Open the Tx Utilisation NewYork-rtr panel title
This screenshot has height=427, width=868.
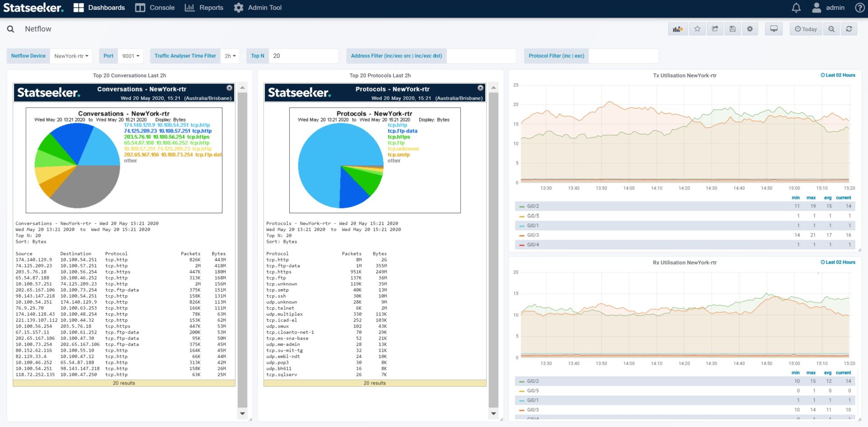tap(685, 75)
